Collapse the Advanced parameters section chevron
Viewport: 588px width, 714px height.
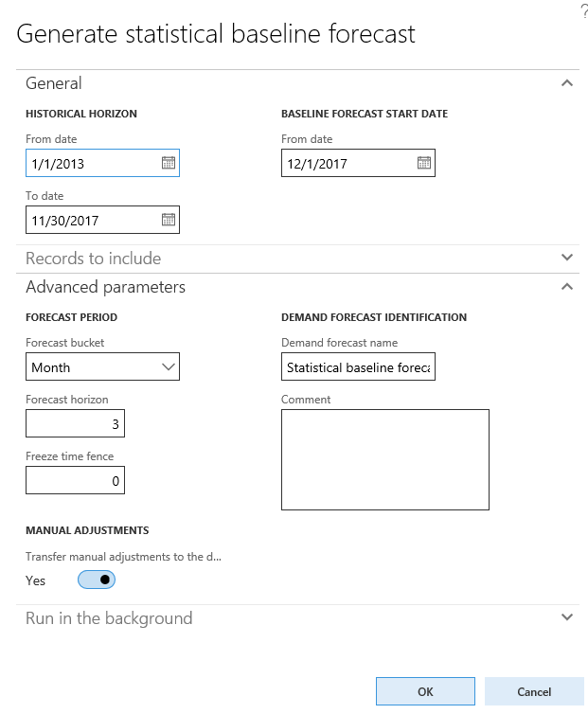coord(567,286)
